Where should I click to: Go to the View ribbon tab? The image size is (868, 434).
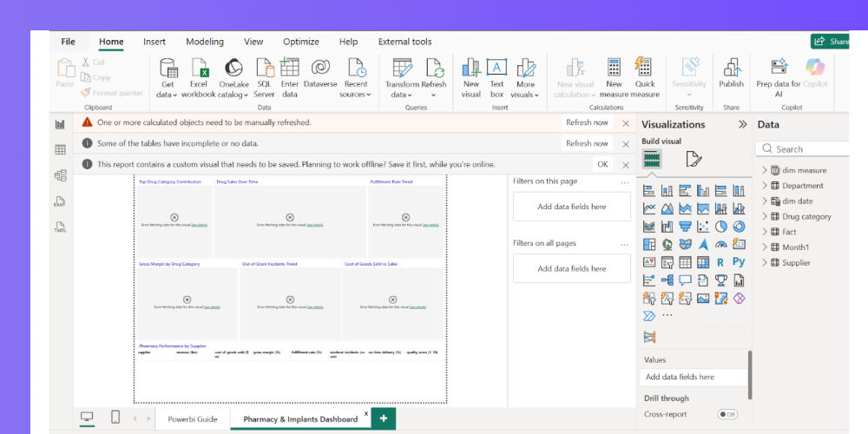pos(253,42)
